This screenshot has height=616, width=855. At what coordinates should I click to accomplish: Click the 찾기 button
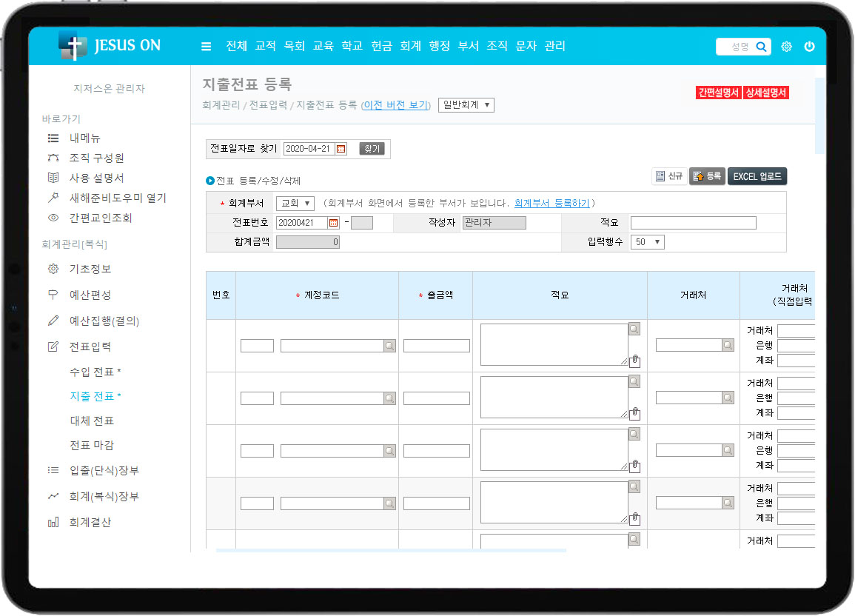pos(372,149)
